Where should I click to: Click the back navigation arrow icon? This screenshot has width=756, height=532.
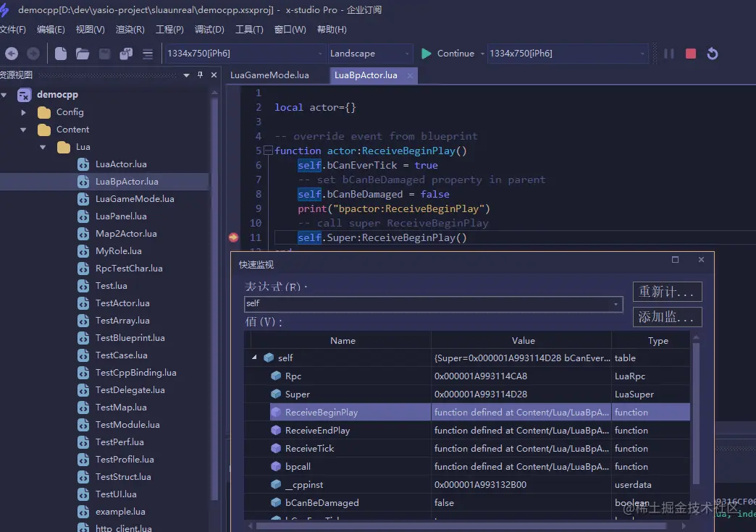coord(12,54)
